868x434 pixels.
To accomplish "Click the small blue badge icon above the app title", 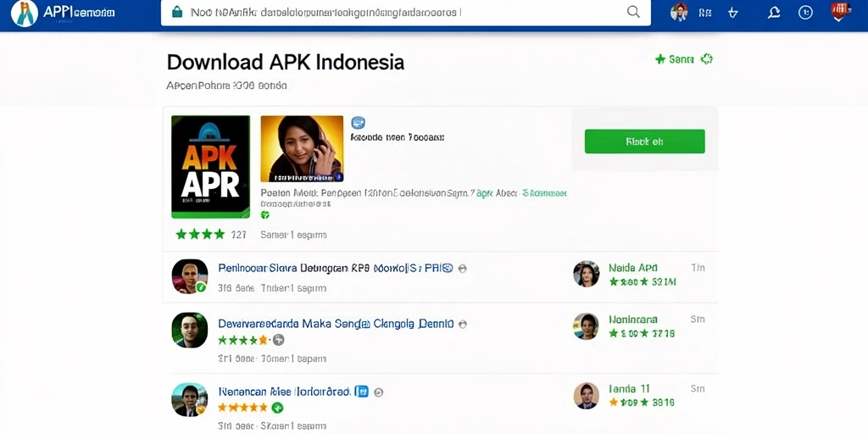I will (359, 123).
